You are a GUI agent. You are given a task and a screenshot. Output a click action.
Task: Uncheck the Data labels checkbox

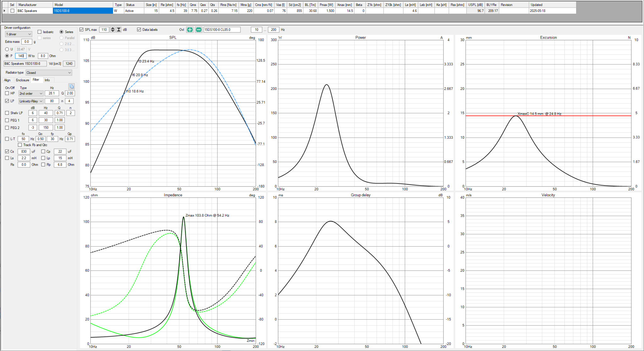click(139, 30)
